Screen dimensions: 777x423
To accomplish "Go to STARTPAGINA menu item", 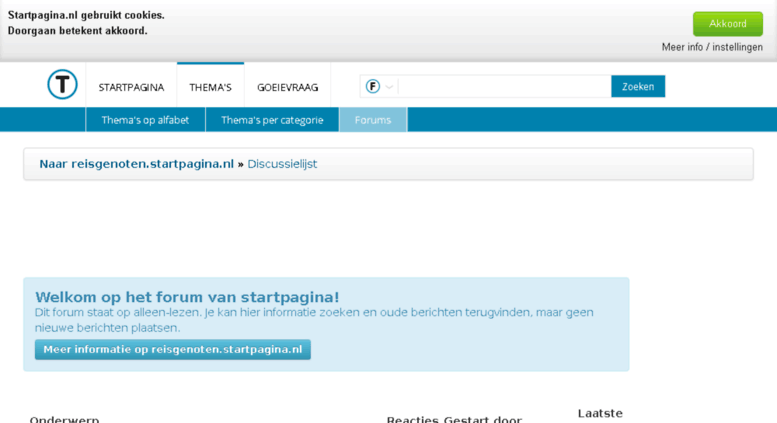I will click(x=131, y=88).
